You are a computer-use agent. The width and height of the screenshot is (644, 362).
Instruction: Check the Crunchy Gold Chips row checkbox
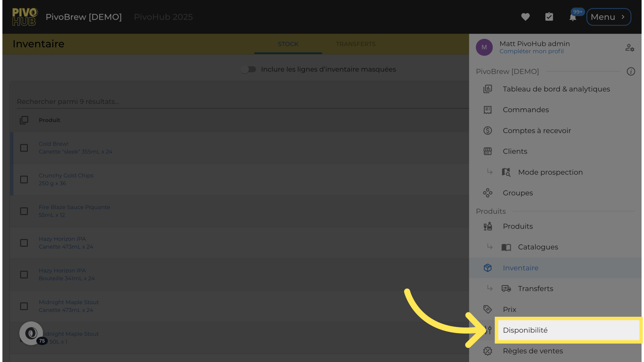[24, 180]
